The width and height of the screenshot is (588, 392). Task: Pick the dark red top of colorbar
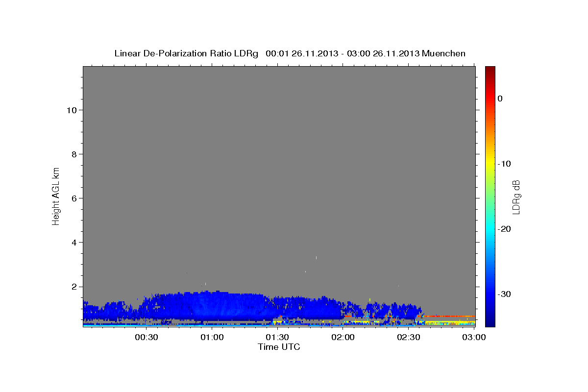click(490, 70)
